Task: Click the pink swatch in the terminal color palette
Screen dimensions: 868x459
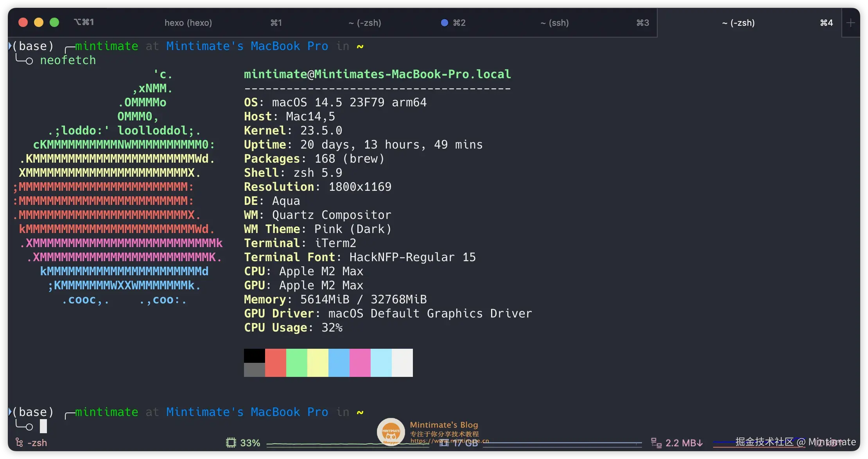Action: pyautogui.click(x=359, y=362)
